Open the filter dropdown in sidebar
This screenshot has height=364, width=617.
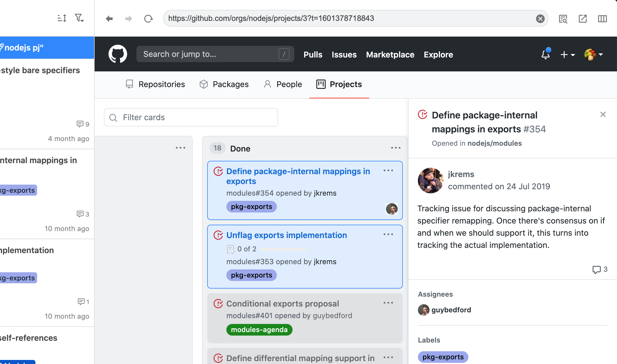point(79,18)
